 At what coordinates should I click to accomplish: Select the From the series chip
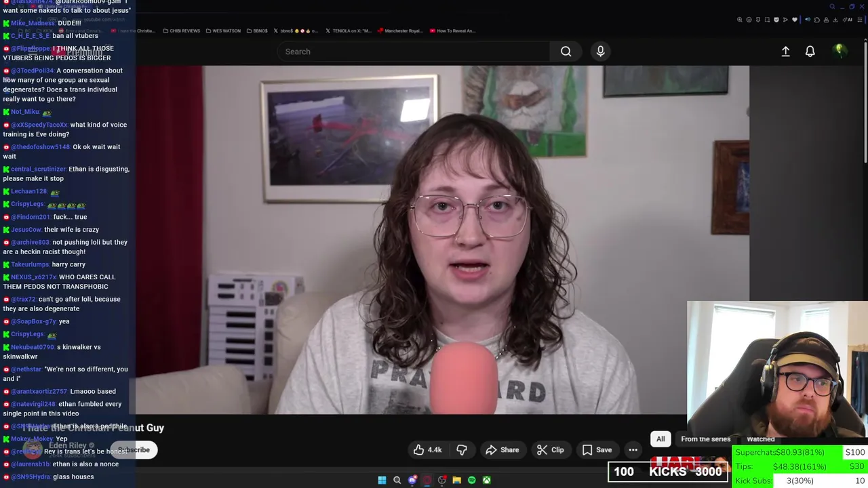[x=705, y=439]
